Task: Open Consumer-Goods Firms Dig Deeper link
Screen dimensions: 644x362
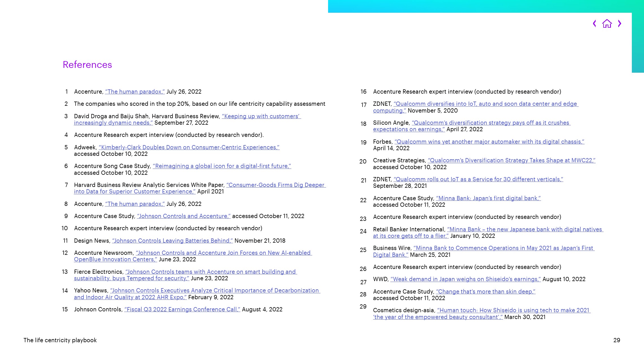Action: point(276,185)
